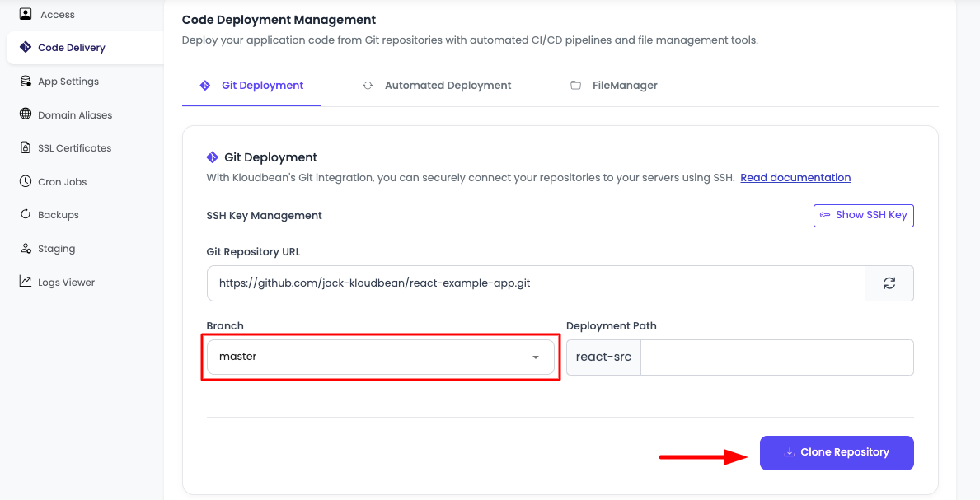
Task: Click the Deployment Path input field
Action: tap(775, 357)
